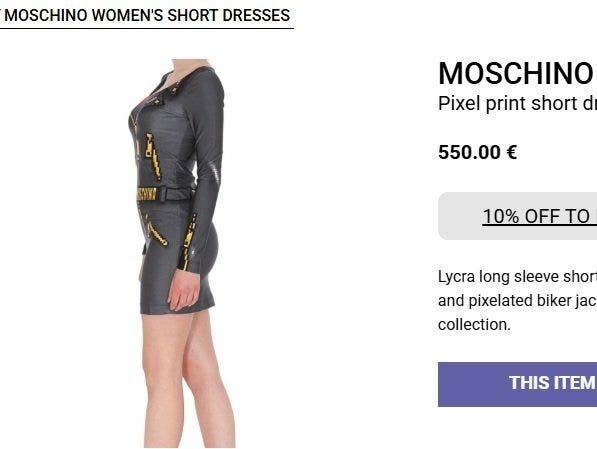Click the model's hand in the product photo

point(184,289)
